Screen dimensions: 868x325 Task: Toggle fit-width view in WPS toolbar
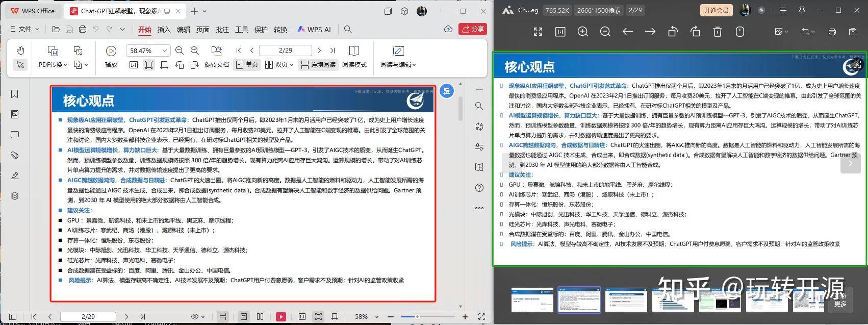(164, 65)
